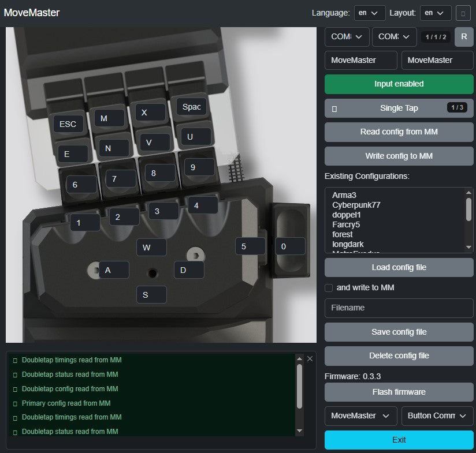The image size is (476, 453).
Task: Click the N key label
Action: click(114, 148)
